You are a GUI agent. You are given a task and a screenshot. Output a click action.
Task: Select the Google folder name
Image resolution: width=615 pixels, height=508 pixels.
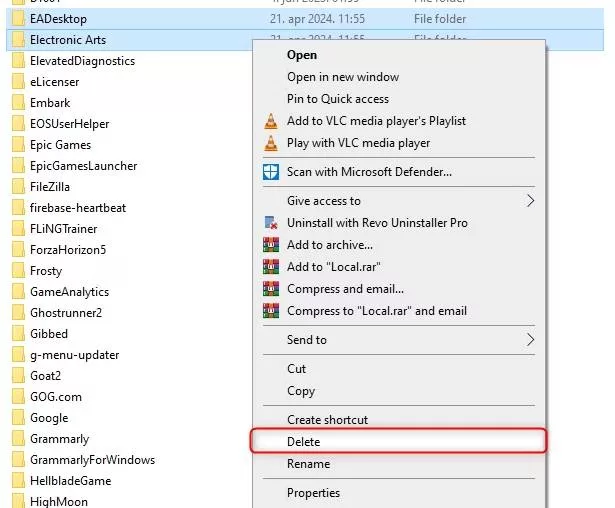(49, 418)
